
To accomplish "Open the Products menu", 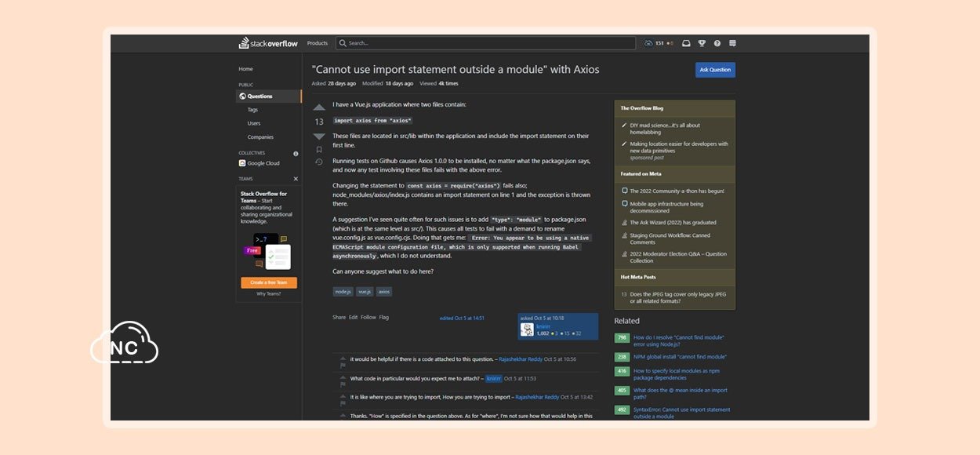I will (x=318, y=43).
